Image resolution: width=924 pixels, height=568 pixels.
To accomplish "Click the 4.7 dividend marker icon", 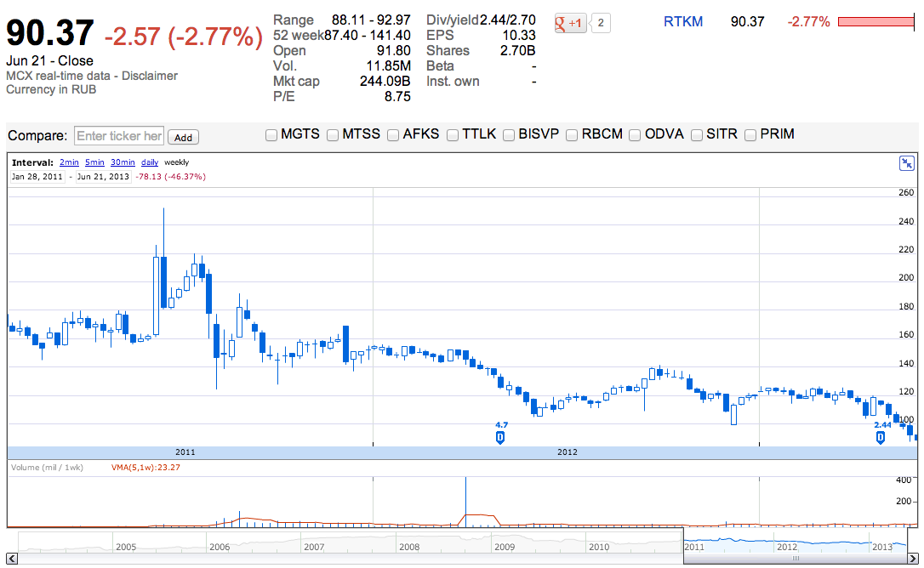I will [500, 437].
